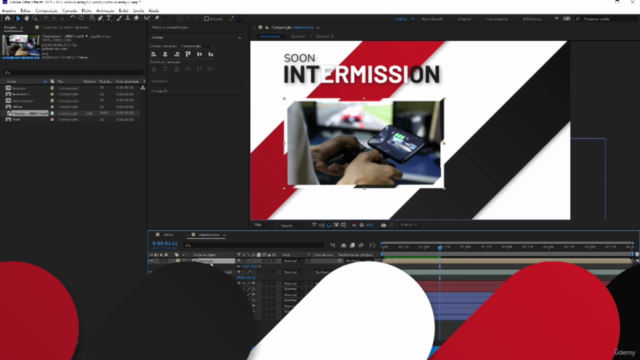
Task: Select the Brush tool
Action: coord(119,18)
